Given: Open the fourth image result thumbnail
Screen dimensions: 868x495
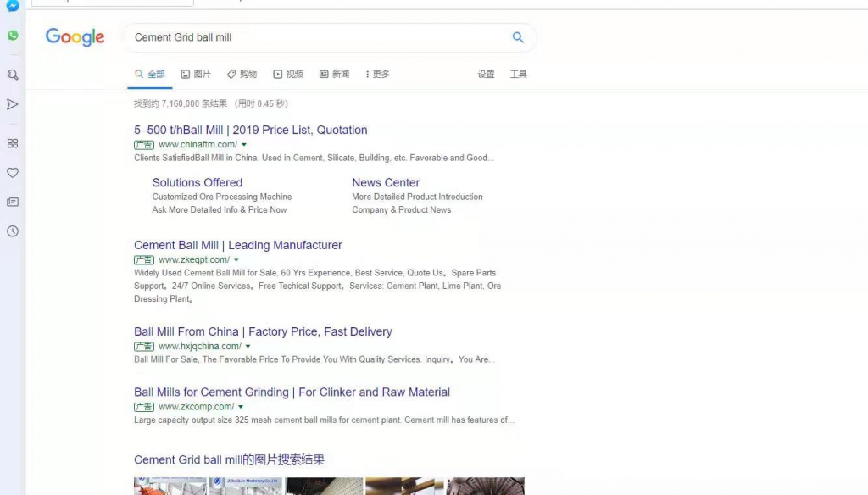Looking at the screenshot, I should 404,487.
